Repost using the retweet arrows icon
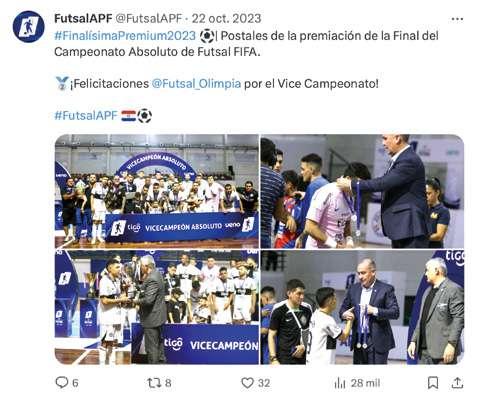The width and height of the screenshot is (478, 402). (x=154, y=383)
